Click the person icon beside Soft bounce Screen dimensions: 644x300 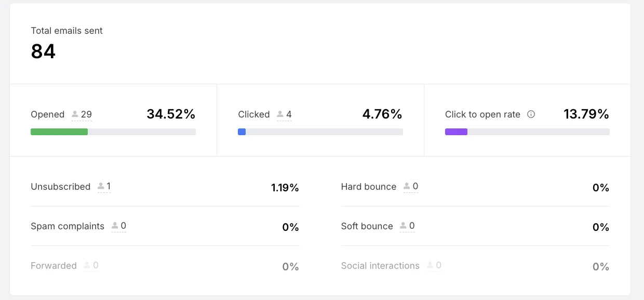pos(403,226)
